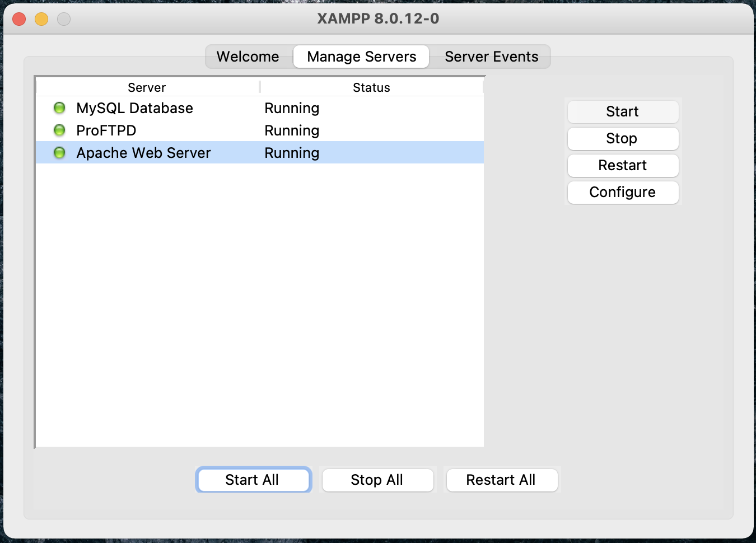
Task: Open Configure for the selected server
Action: [623, 192]
